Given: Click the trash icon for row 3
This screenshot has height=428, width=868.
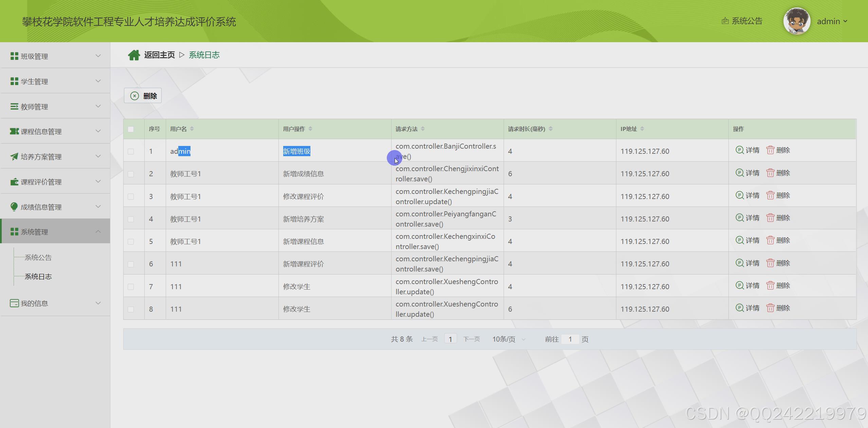Looking at the screenshot, I should (x=770, y=195).
